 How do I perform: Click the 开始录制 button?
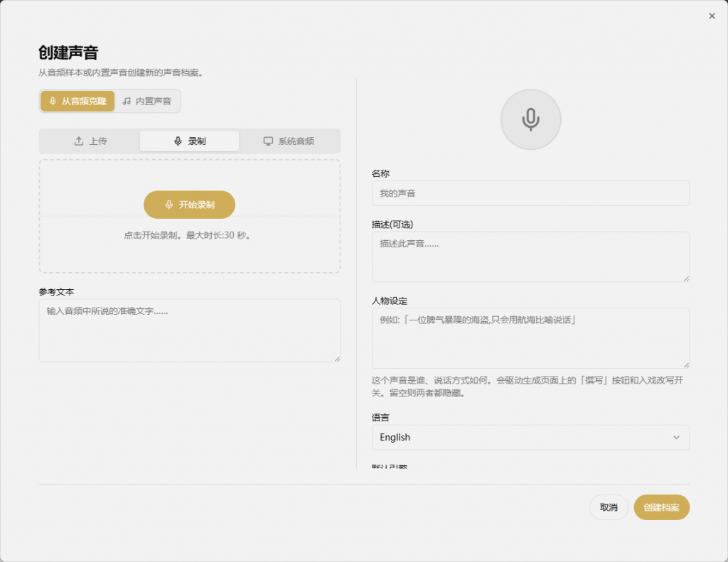pos(189,205)
